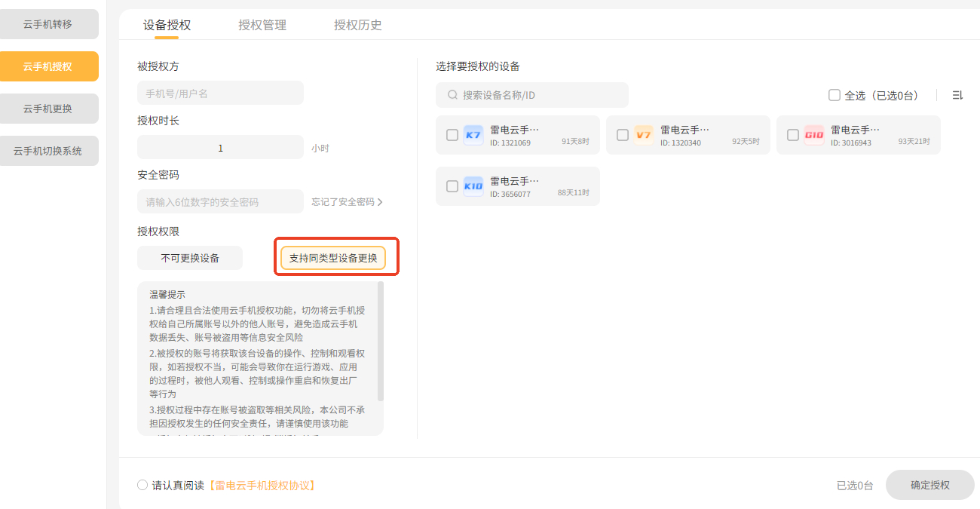This screenshot has height=509, width=980.
Task: Click the V7 device icon
Action: (644, 135)
